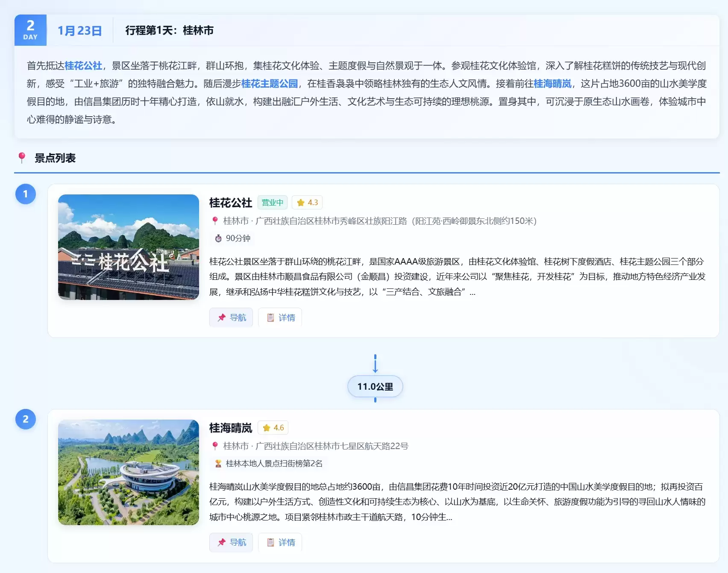
Task: Follow the 桂花主题公园 link in description
Action: click(270, 84)
